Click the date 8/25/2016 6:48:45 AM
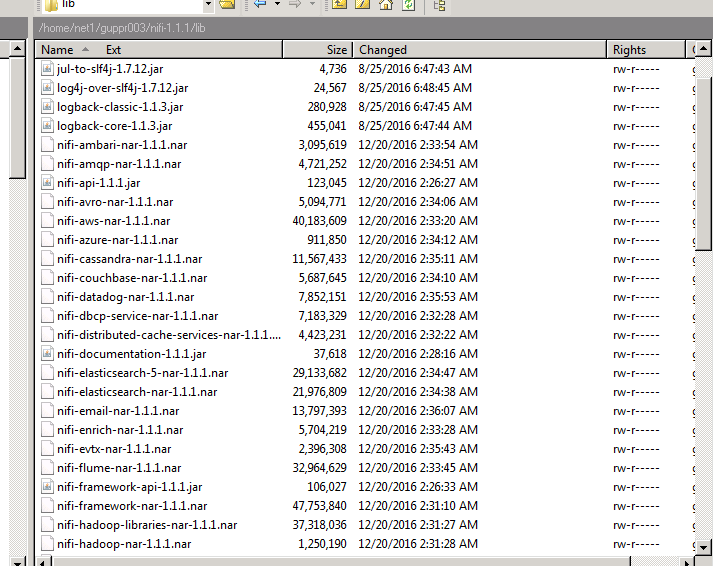Image resolution: width=713 pixels, height=566 pixels. 415,88
